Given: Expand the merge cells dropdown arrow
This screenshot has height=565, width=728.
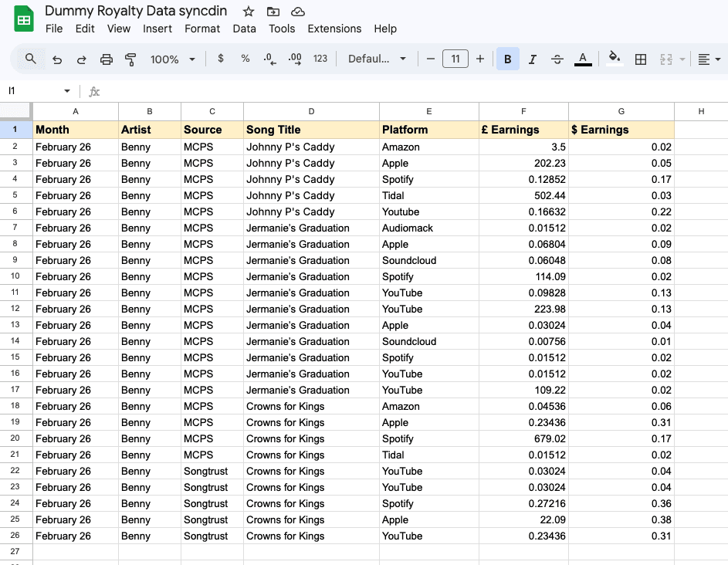Looking at the screenshot, I should (x=682, y=59).
